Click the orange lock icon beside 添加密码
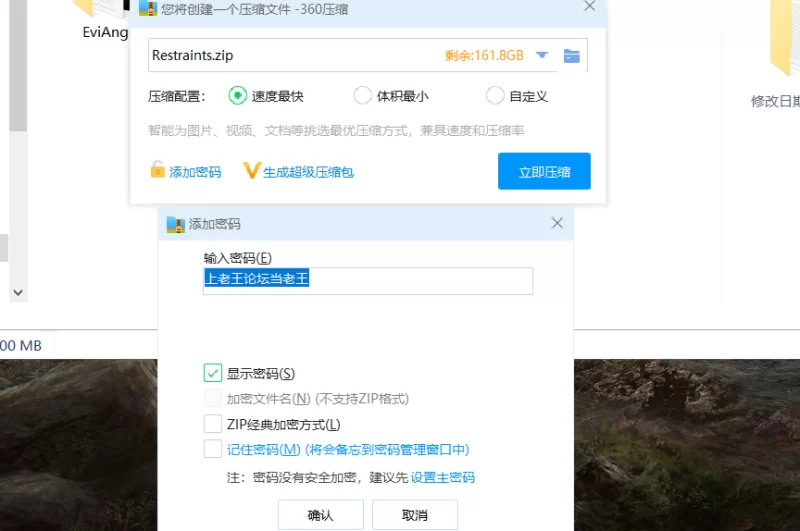Viewport: 800px width, 531px height. tap(158, 169)
